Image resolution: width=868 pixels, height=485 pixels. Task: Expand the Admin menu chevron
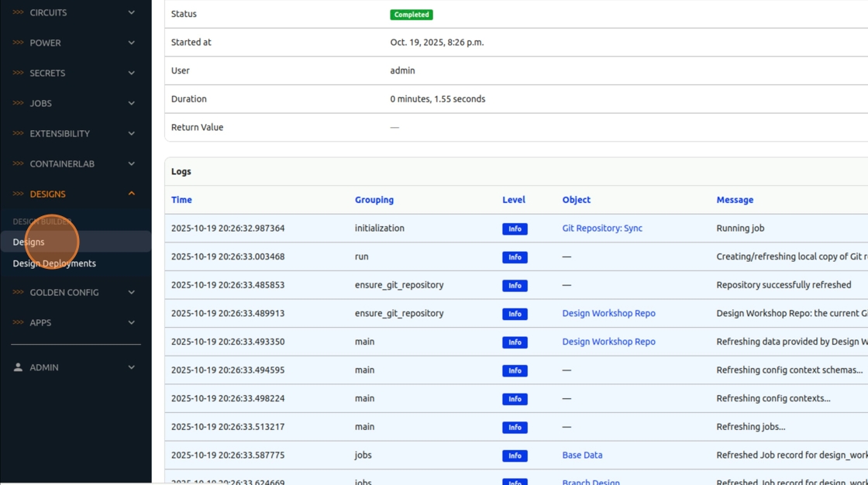click(131, 367)
